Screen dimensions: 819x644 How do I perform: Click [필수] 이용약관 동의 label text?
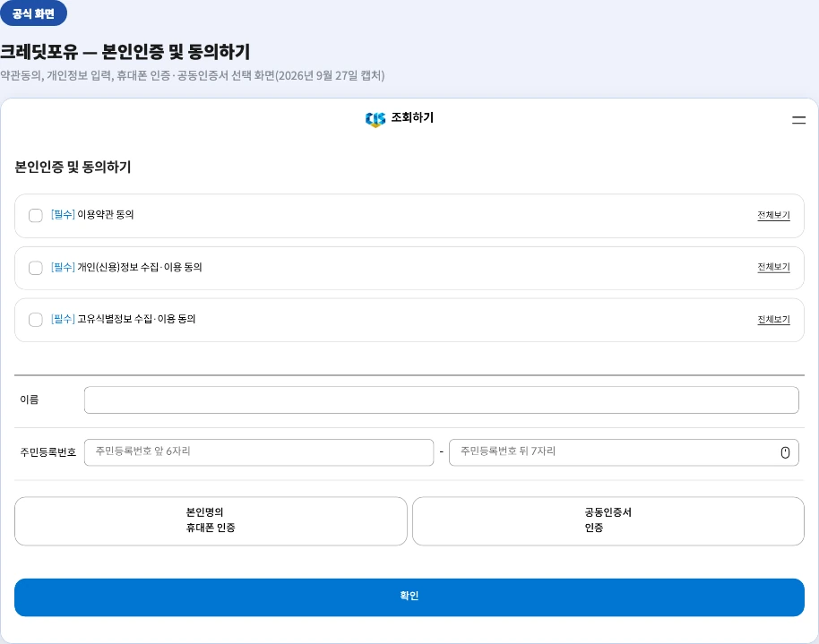point(92,215)
